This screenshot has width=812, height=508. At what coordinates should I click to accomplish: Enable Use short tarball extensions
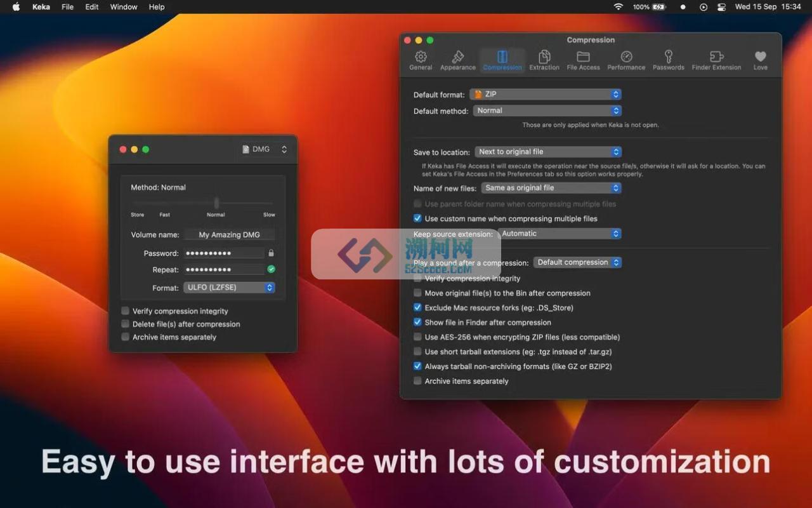click(x=417, y=352)
